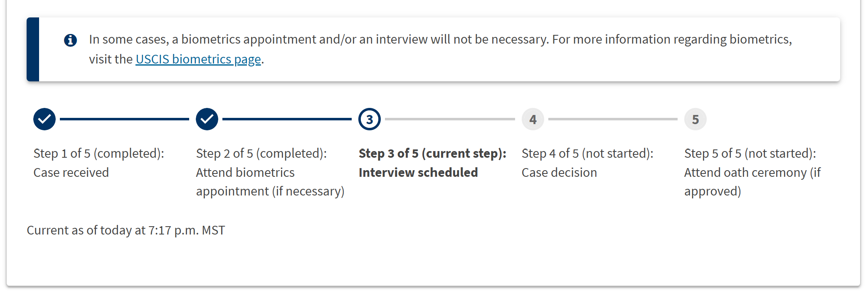The height and width of the screenshot is (298, 868).
Task: Click the 'Case received' step label
Action: click(x=71, y=172)
